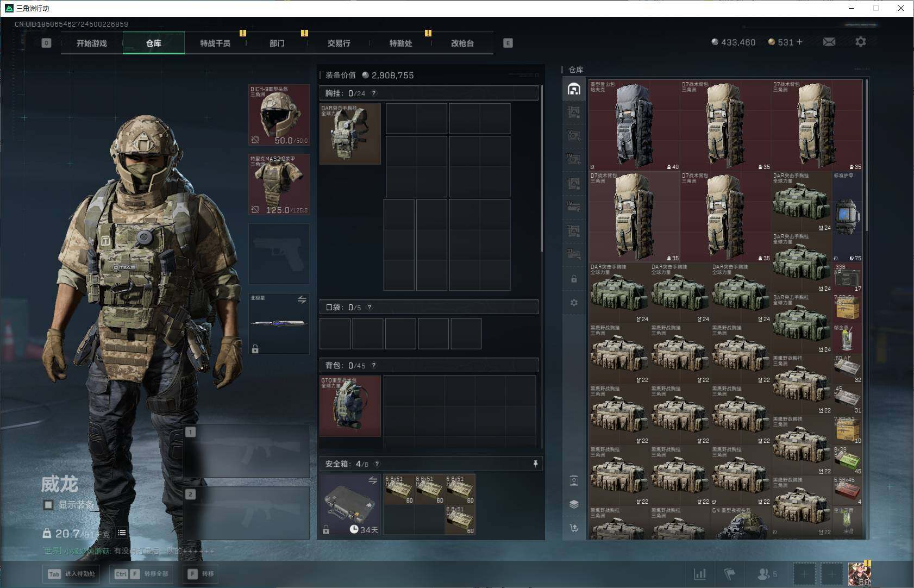Viewport: 914px width, 588px height.
Task: Click the sort warehouse icon at sidebar bottom
Action: (574, 528)
